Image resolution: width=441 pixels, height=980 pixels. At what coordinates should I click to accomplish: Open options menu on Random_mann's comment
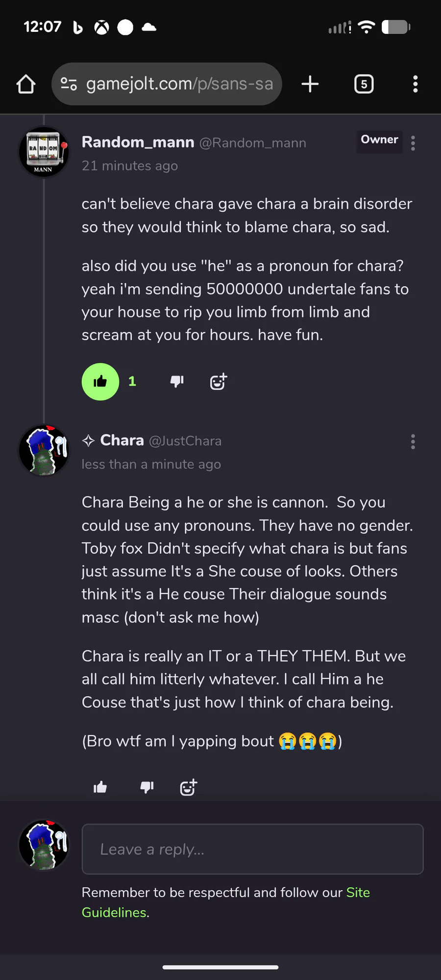tap(413, 143)
